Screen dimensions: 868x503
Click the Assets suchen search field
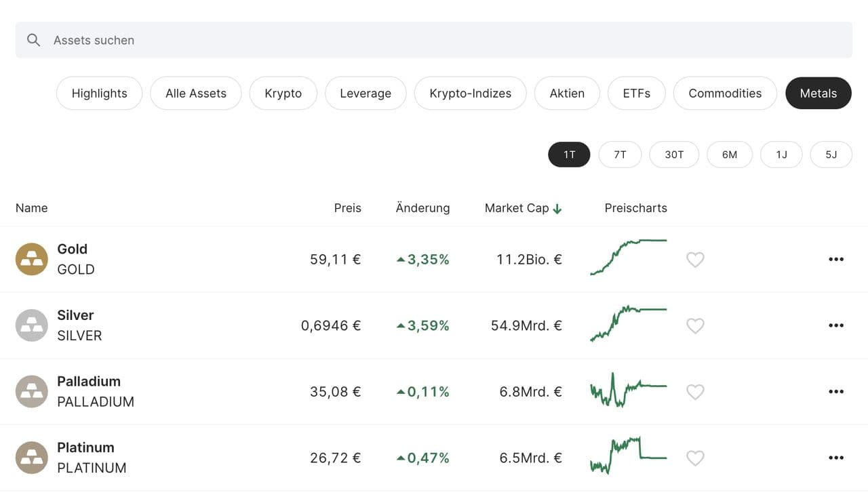tap(434, 40)
